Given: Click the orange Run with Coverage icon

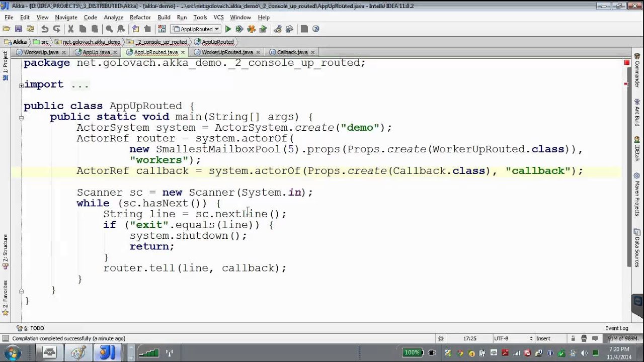Looking at the screenshot, I should [251, 29].
